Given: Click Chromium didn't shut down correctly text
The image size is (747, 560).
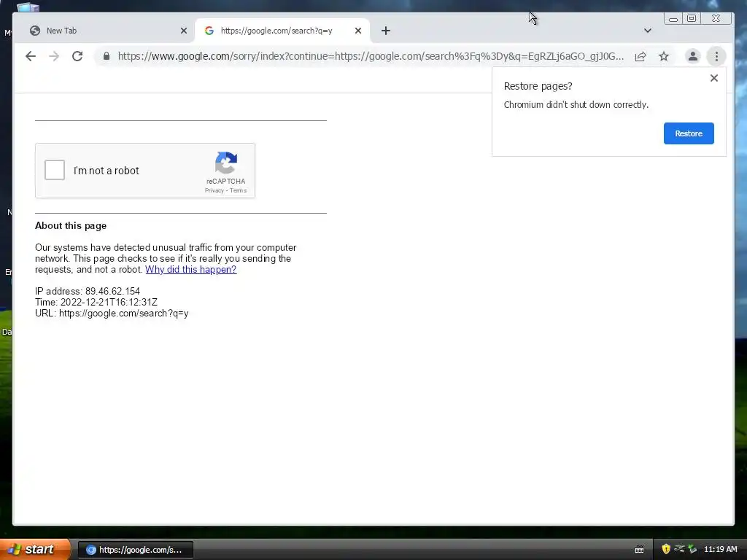Looking at the screenshot, I should (x=576, y=105).
